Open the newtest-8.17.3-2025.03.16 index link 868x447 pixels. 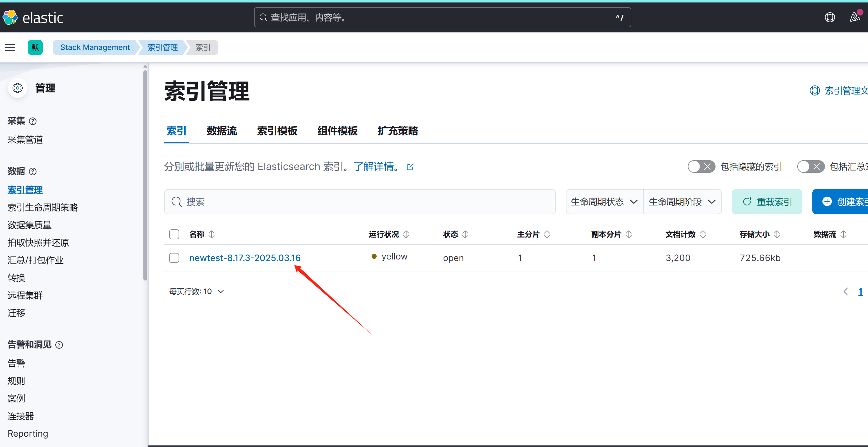(245, 258)
